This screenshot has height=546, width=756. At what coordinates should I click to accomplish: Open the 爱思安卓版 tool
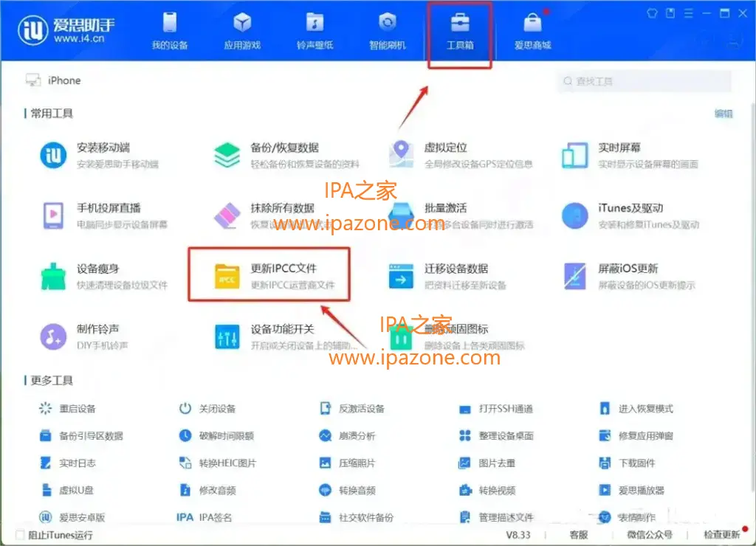(72, 517)
